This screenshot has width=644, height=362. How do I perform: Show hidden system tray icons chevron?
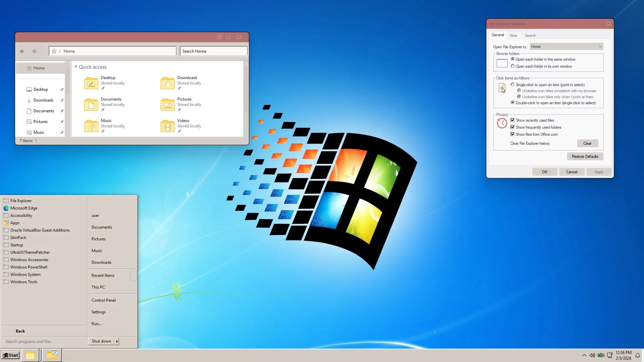pyautogui.click(x=584, y=355)
